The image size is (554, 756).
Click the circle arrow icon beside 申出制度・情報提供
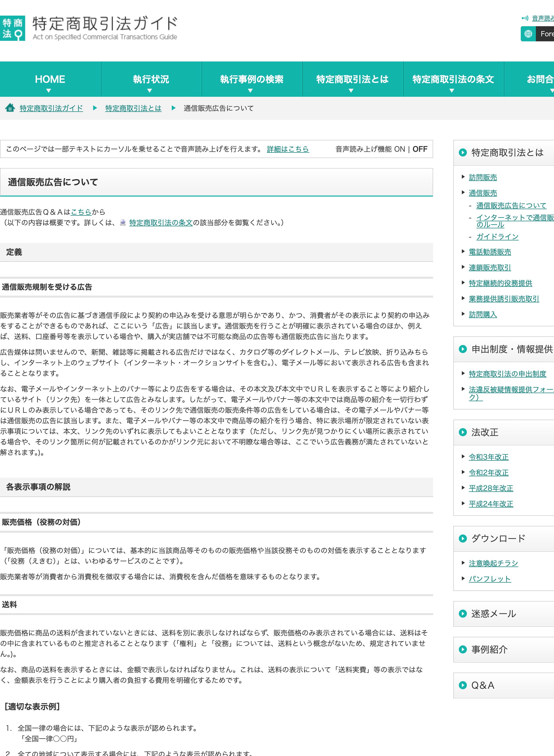click(463, 349)
